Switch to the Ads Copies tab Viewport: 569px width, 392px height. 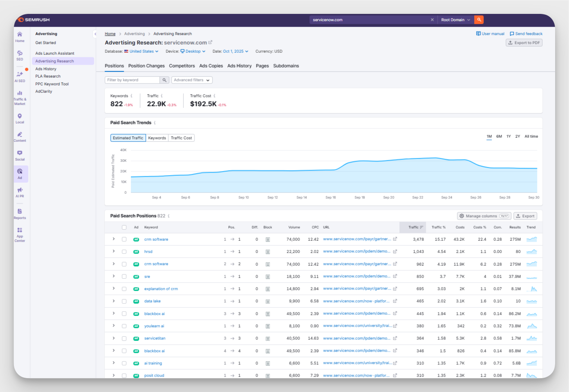[x=211, y=66]
